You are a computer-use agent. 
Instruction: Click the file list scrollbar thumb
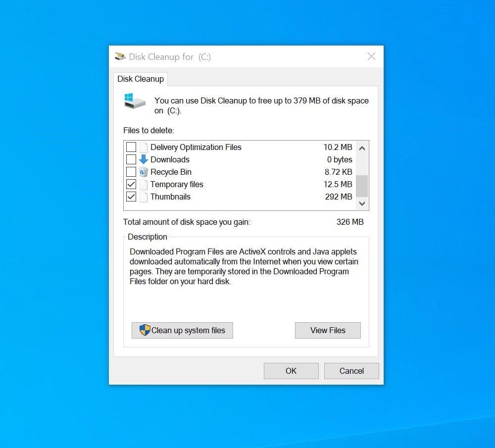(x=362, y=186)
